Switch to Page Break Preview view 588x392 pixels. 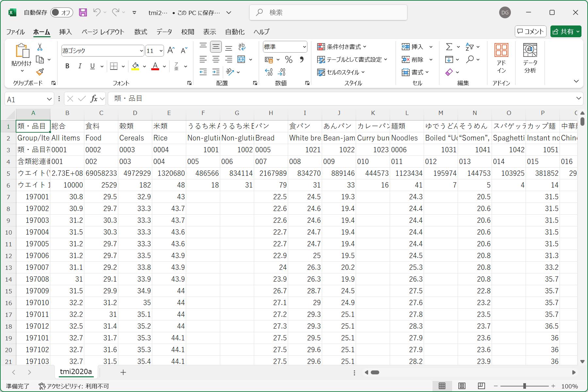tap(481, 386)
